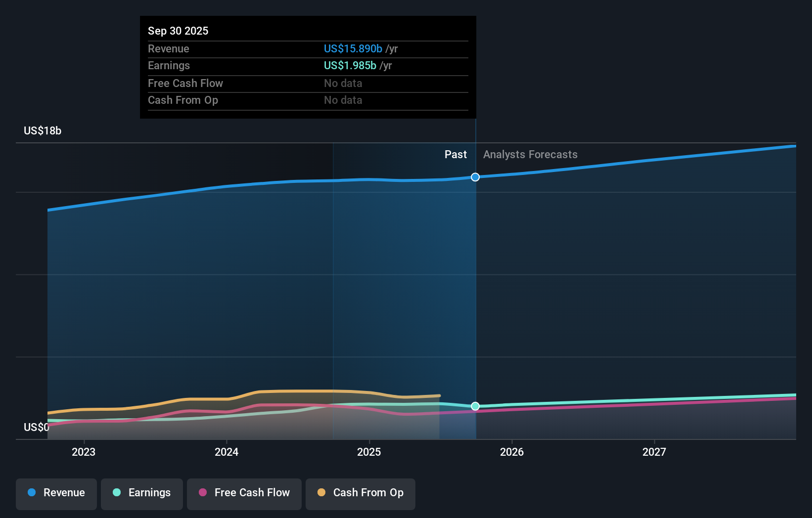Click the 2026 year axis label

(x=512, y=451)
